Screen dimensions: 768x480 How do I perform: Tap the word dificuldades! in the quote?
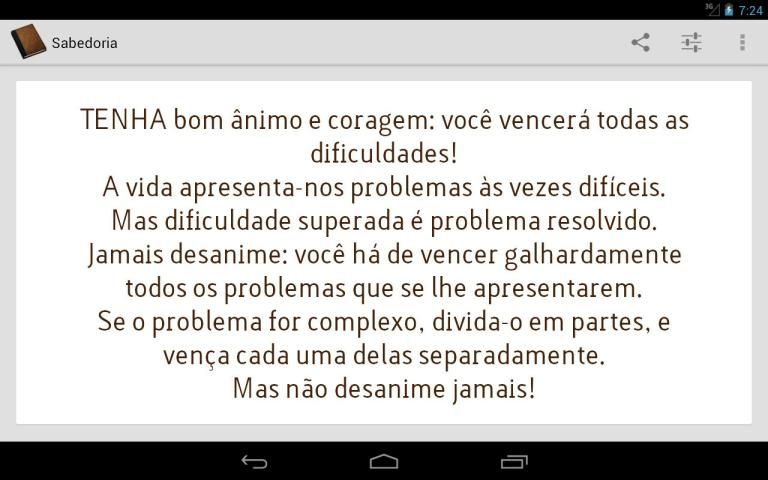coord(384,153)
